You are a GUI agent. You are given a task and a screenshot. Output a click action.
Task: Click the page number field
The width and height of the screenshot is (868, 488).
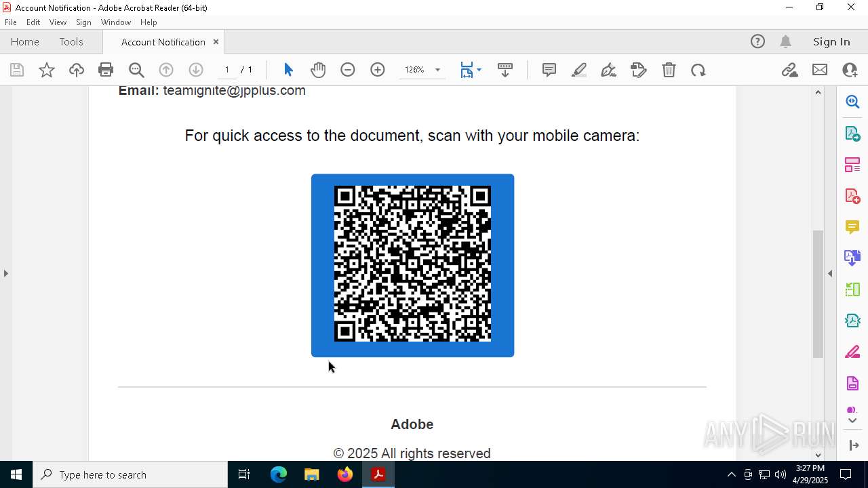click(227, 70)
